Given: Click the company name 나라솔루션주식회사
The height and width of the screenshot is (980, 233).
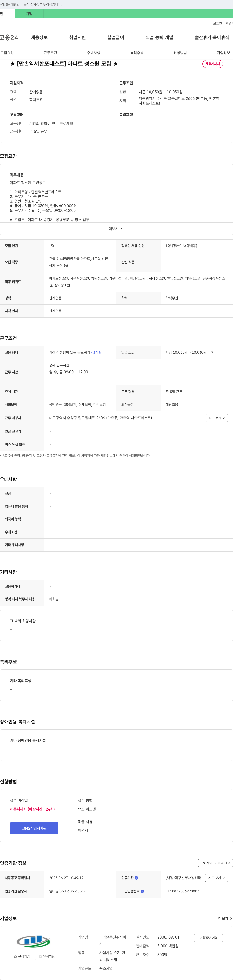Looking at the screenshot, I should click(x=112, y=940).
